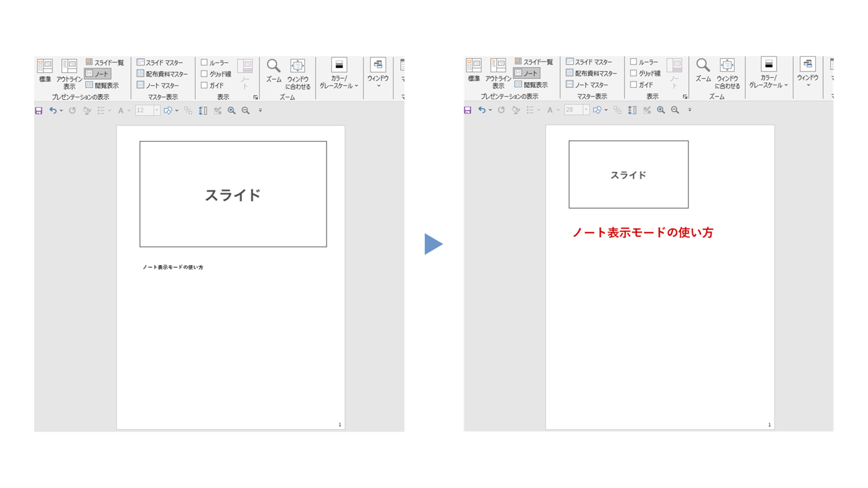Open 表示 group dialog launcher, right window

pos(685,97)
